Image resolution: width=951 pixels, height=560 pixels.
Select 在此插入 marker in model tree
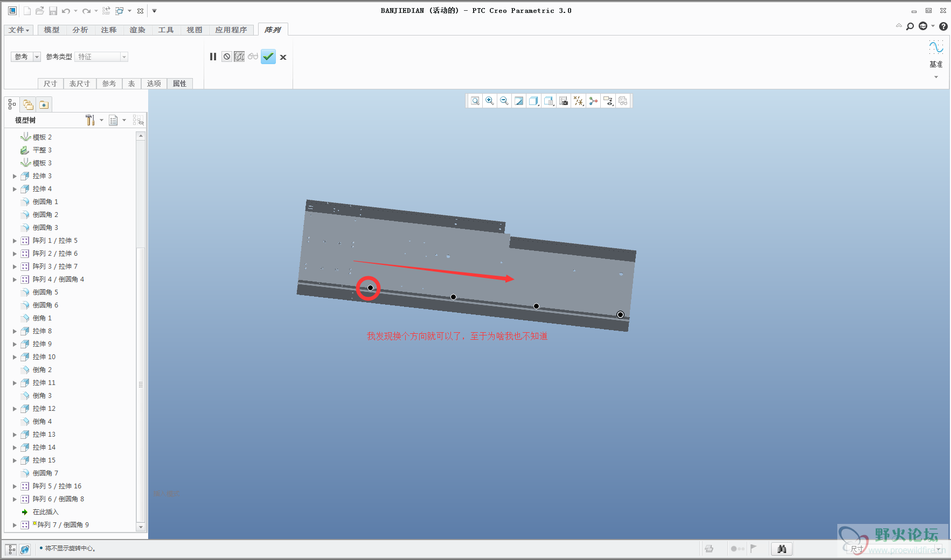[x=45, y=512]
